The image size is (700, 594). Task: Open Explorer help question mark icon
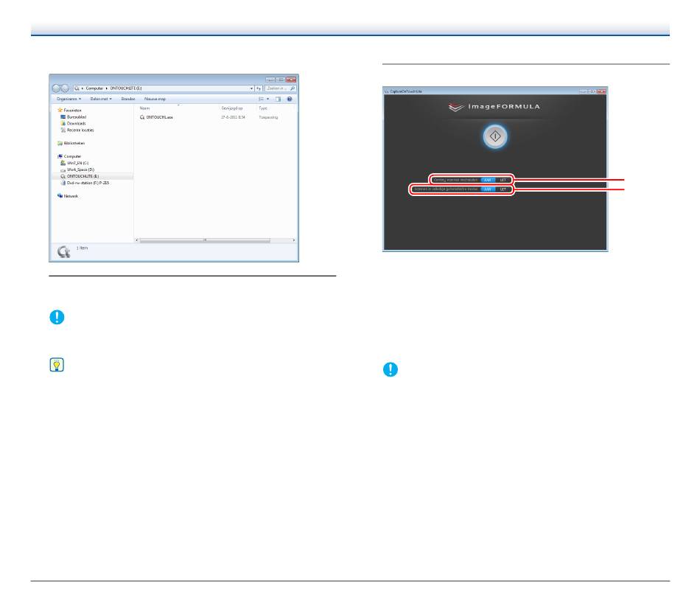point(290,99)
